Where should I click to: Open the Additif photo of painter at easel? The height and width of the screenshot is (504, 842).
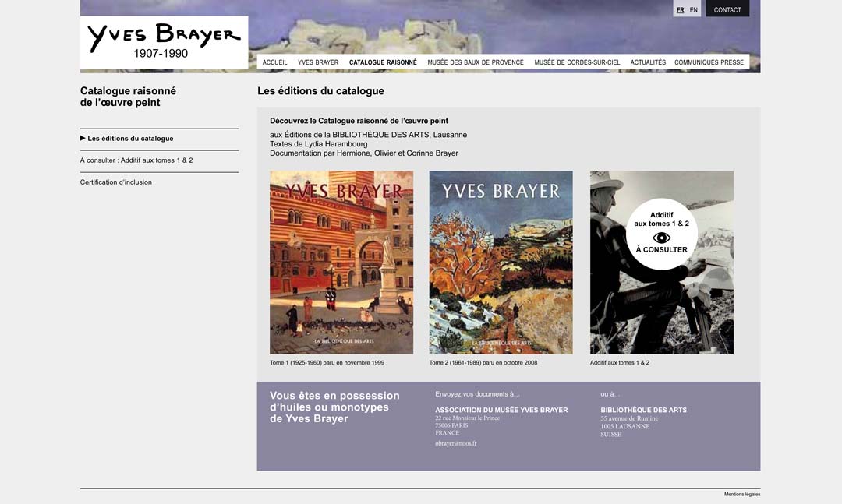(662, 263)
